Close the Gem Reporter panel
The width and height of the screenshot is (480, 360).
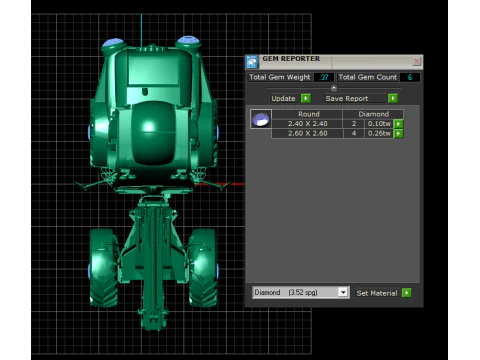point(416,61)
